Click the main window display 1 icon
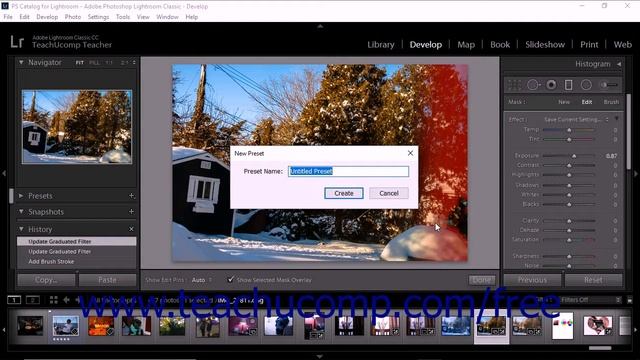640x360 pixels. click(x=14, y=300)
